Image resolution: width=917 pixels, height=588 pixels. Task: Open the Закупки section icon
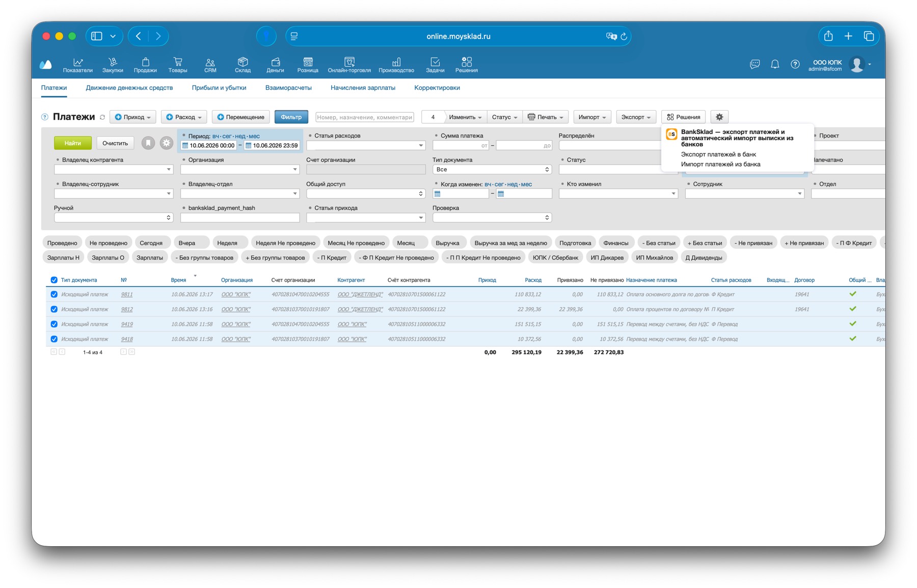(113, 62)
